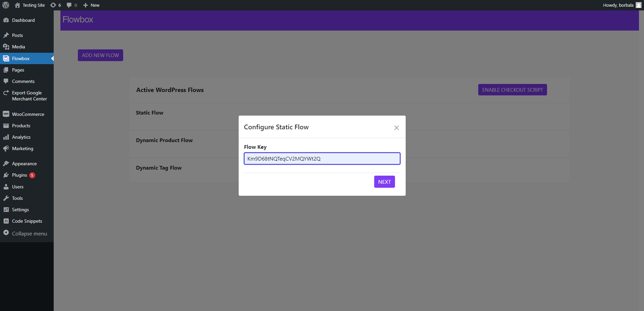Click the Posts pin icon
Viewport: 644px width, 311px height.
click(x=6, y=35)
